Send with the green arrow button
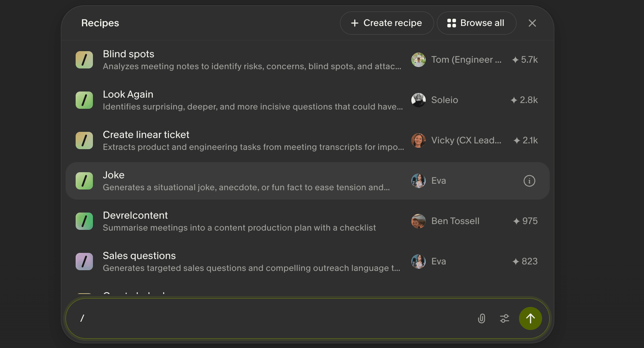The image size is (644, 348). (530, 318)
